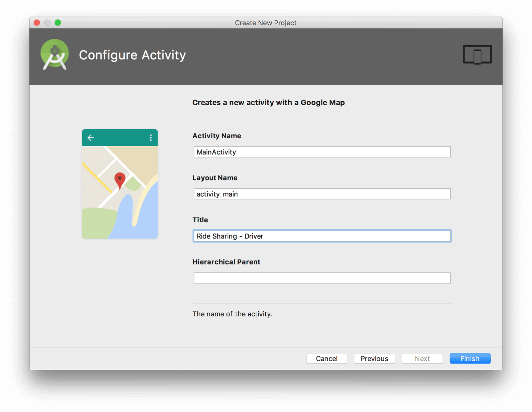Select the Title field showing Ride Sharing - Driver
The height and width of the screenshot is (412, 532).
[x=322, y=236]
